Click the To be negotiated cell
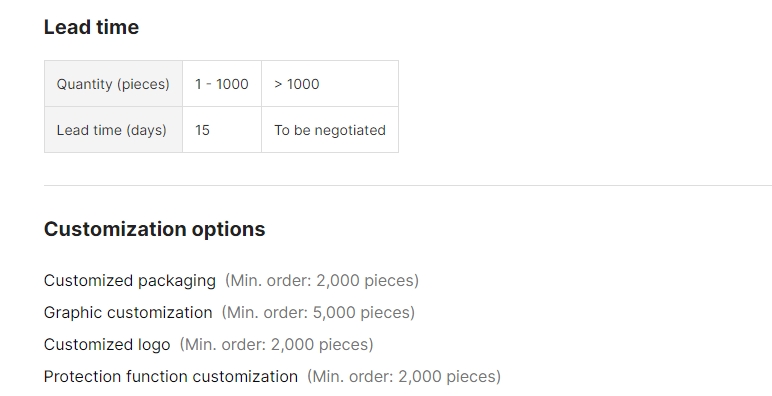 tap(330, 130)
